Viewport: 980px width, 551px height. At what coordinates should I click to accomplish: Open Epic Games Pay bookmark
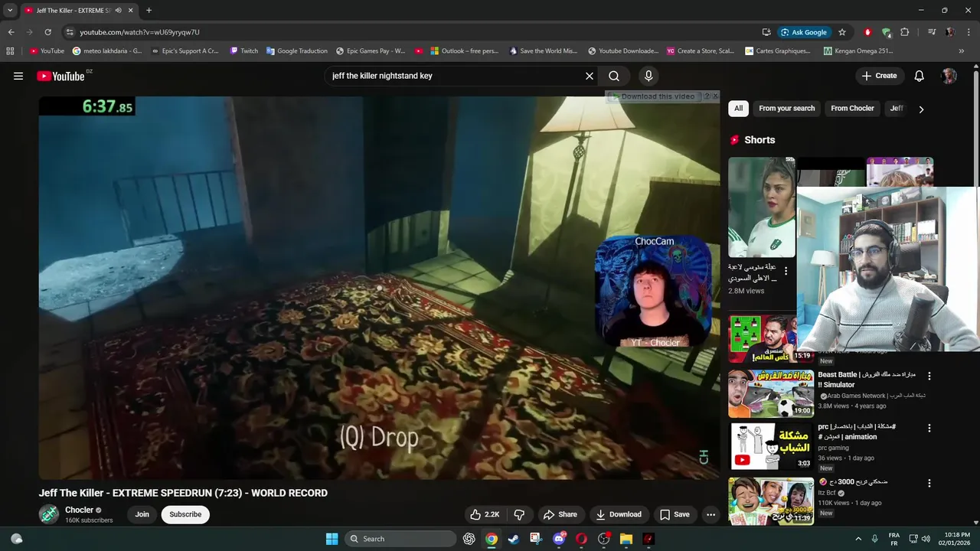click(371, 51)
